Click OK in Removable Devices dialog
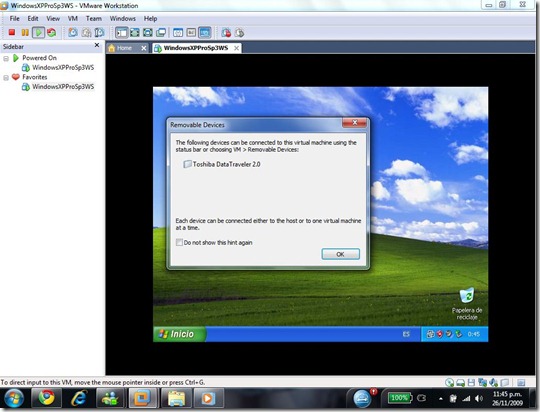The height and width of the screenshot is (412, 540). click(340, 254)
